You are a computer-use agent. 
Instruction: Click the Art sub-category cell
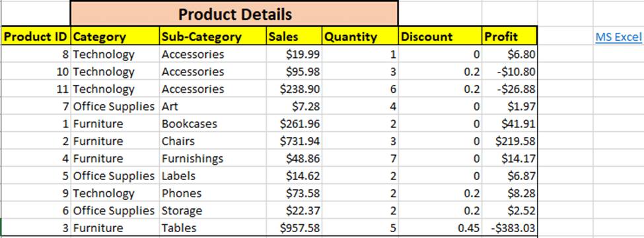(x=213, y=107)
